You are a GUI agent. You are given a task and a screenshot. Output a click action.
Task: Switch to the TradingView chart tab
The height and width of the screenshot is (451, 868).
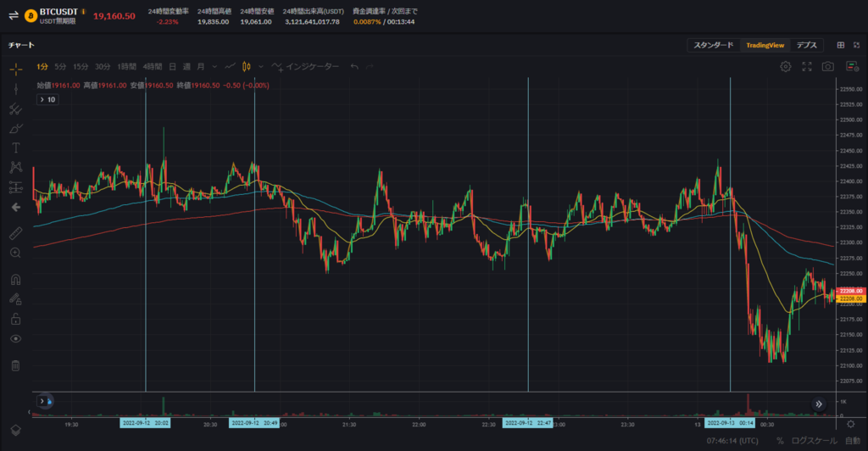tap(765, 46)
